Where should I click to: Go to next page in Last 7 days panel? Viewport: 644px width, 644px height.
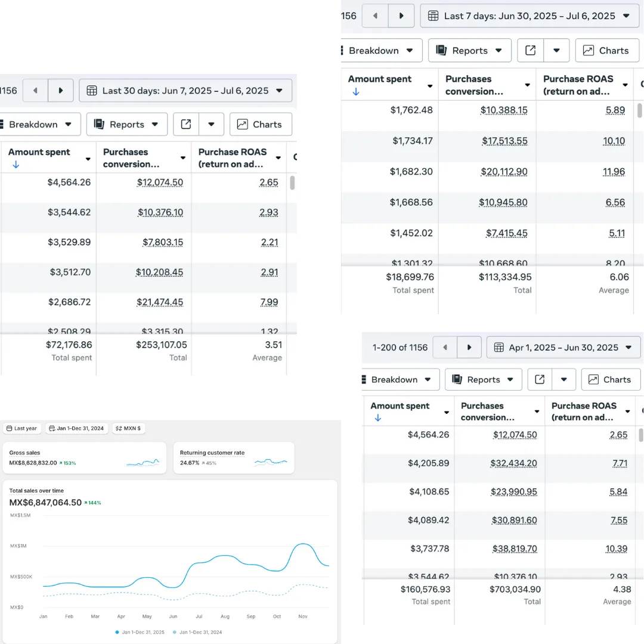(401, 16)
